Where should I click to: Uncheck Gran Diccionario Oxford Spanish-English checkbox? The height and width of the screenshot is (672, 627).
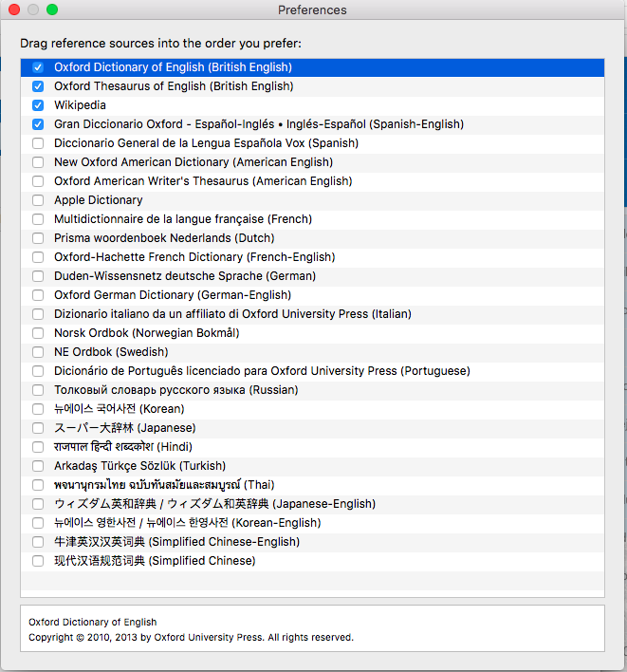(x=38, y=124)
